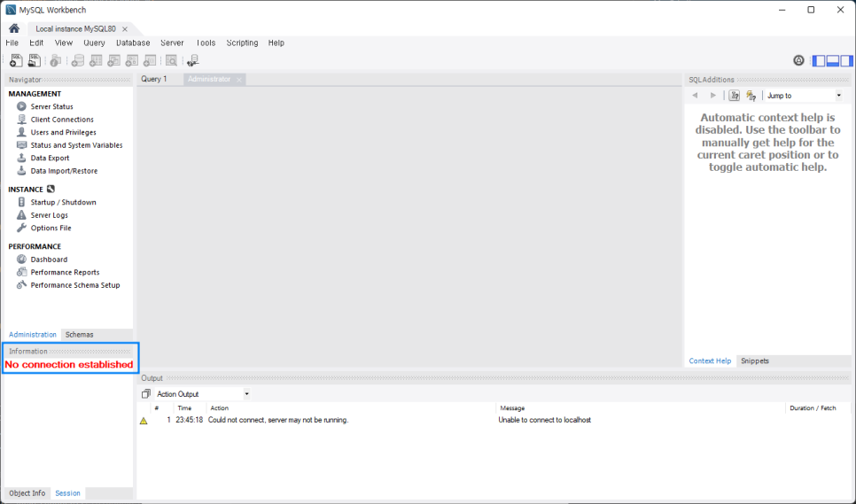Click the 'Unable to connect to localhost' message
Screen dimensions: 856x504
(x=544, y=420)
